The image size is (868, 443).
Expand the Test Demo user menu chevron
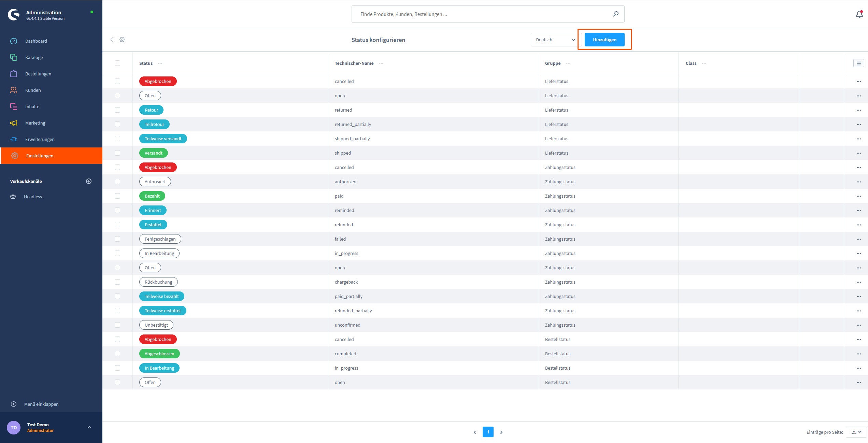pyautogui.click(x=89, y=427)
